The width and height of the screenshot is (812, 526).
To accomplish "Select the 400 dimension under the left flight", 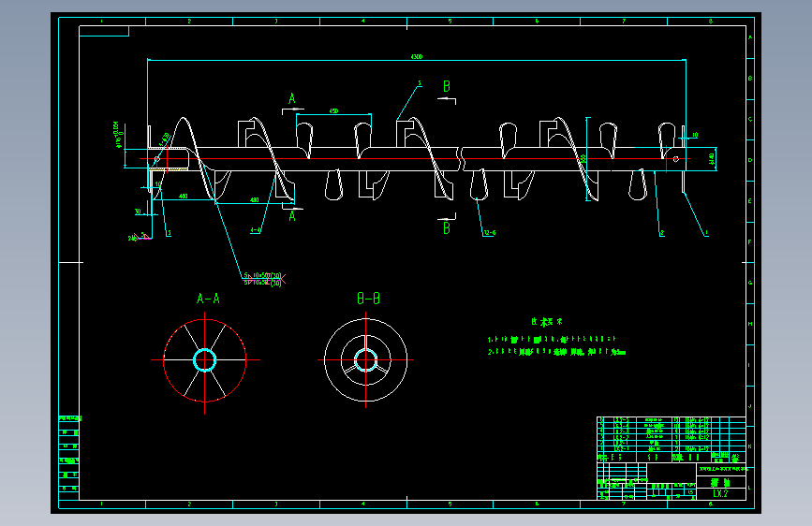I will click(x=183, y=197).
